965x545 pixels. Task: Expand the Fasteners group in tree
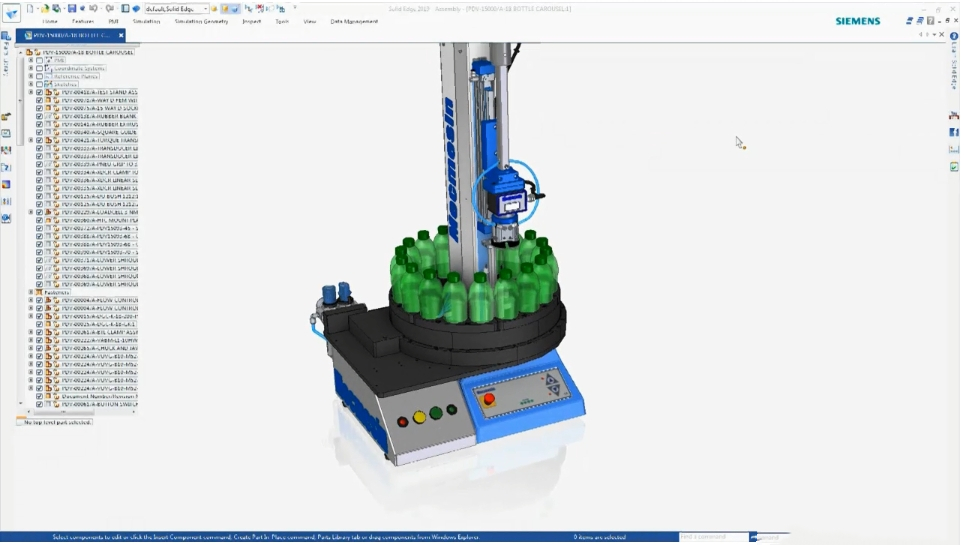[x=31, y=292]
